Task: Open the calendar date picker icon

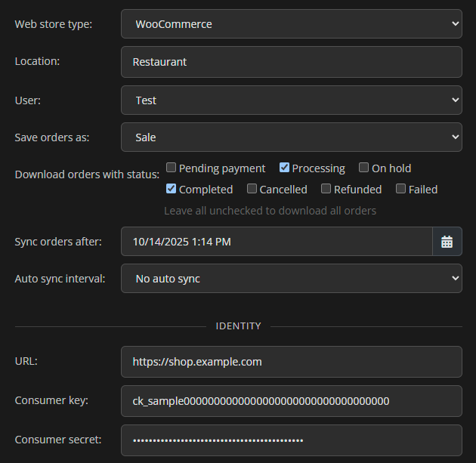Action: click(447, 242)
